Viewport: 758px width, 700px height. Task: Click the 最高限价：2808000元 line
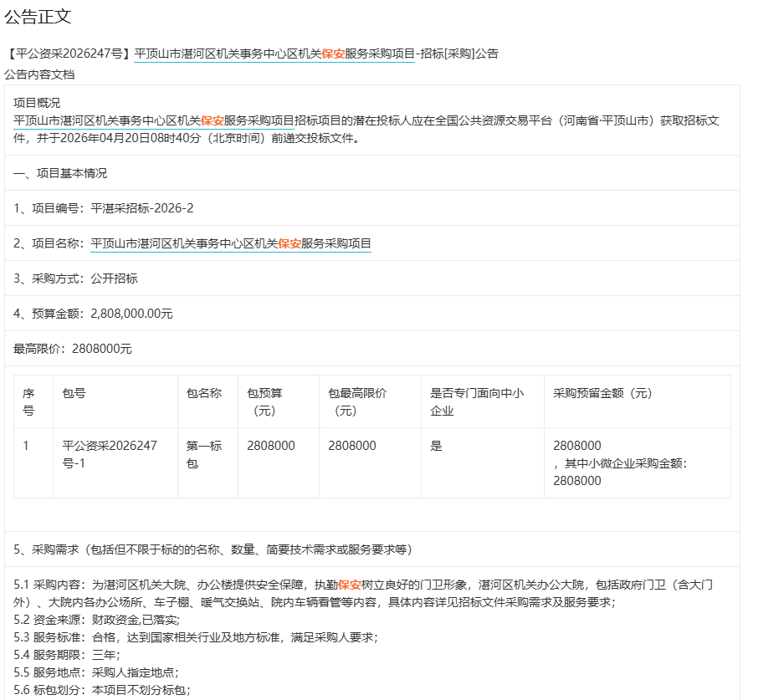click(x=73, y=349)
